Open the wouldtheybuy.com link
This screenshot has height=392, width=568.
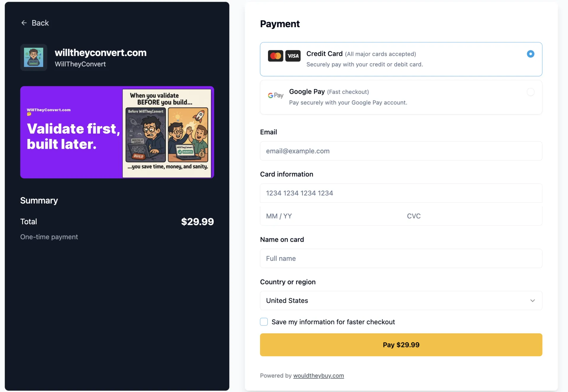point(318,375)
